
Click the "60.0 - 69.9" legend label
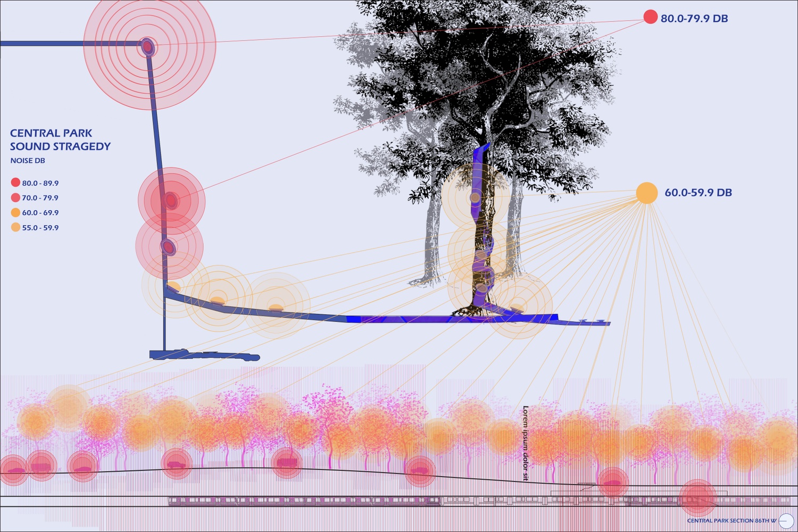(40, 213)
